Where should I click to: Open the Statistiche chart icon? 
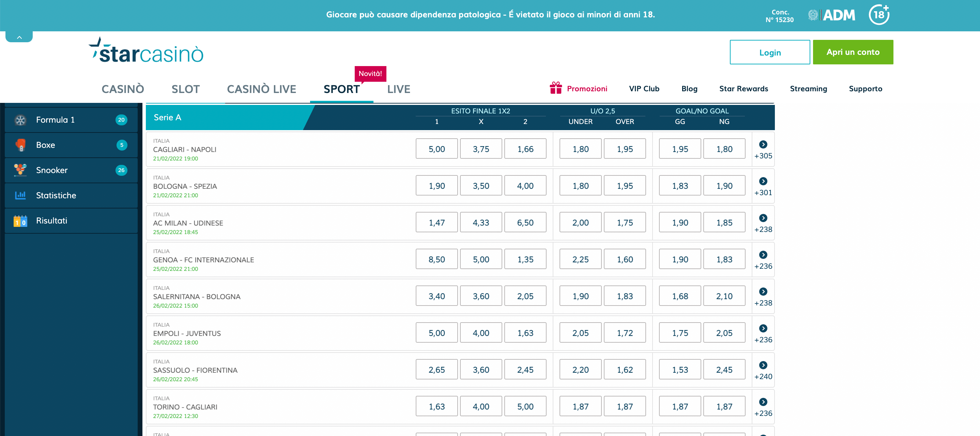pyautogui.click(x=20, y=195)
